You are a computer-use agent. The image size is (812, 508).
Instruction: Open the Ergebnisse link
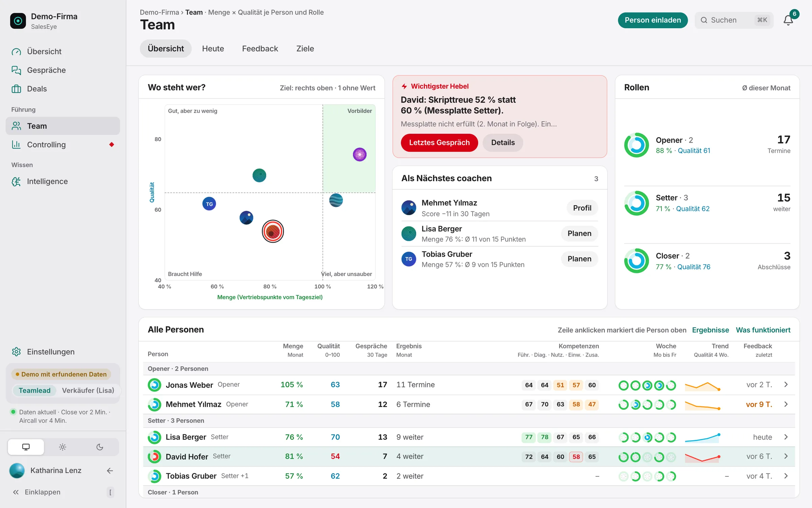tap(710, 330)
